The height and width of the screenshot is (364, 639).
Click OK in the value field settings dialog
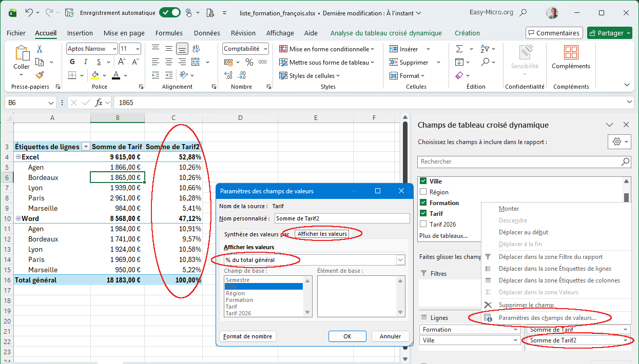coord(347,336)
